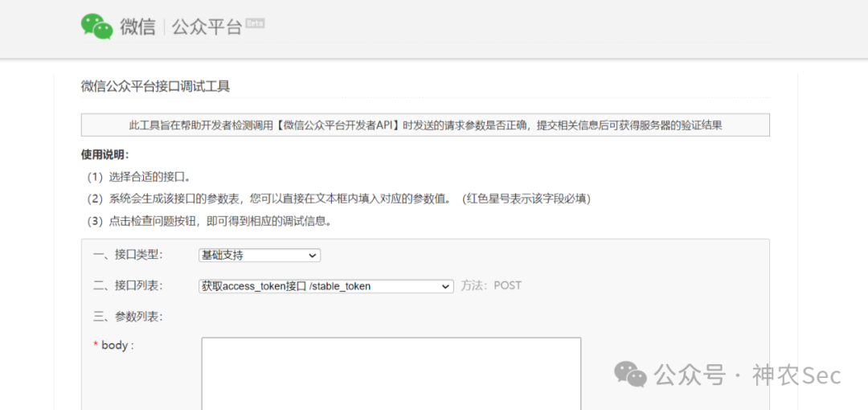Screen dimensions: 868x410
Task: Click the WeChat green logo icon
Action: click(x=97, y=27)
